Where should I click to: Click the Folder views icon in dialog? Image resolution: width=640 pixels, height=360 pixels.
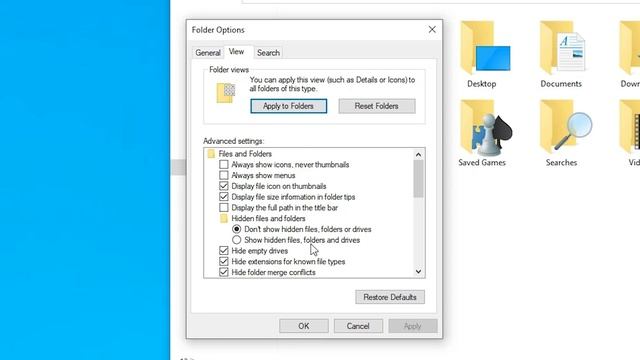[x=226, y=93]
